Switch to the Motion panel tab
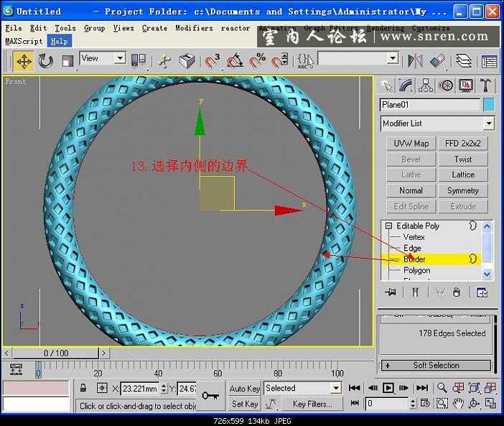504x426 pixels. [446, 85]
